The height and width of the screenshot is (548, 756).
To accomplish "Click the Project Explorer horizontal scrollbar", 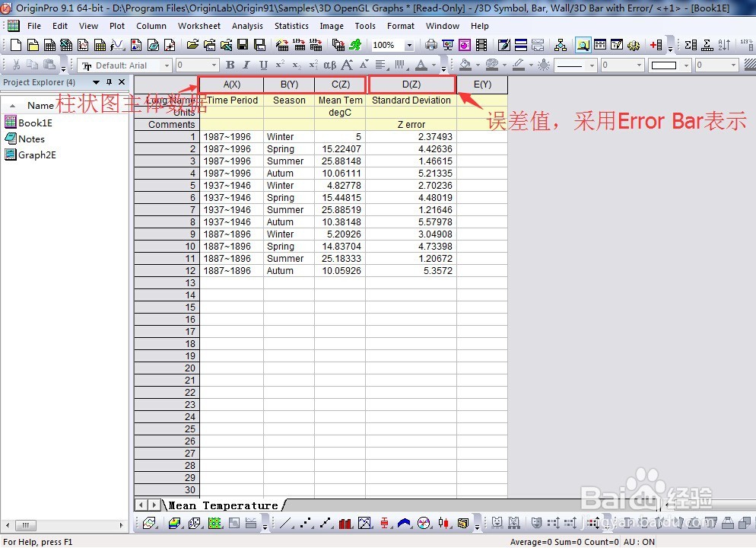I will (x=65, y=525).
